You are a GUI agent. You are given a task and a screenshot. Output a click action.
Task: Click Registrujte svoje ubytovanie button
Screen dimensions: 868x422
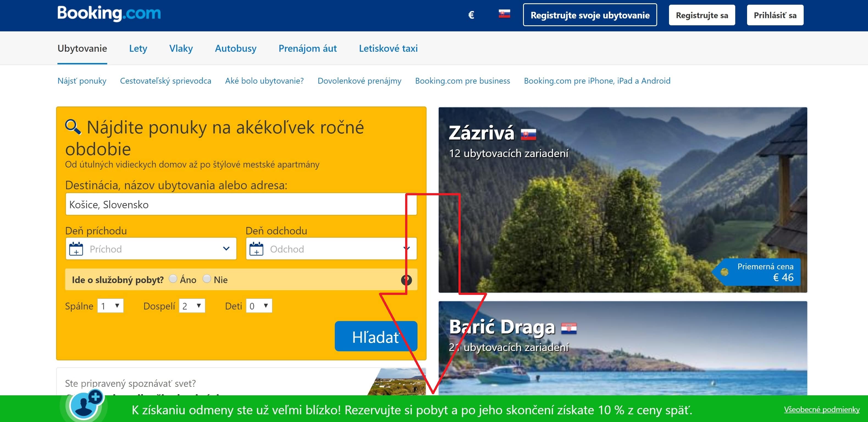pyautogui.click(x=590, y=15)
